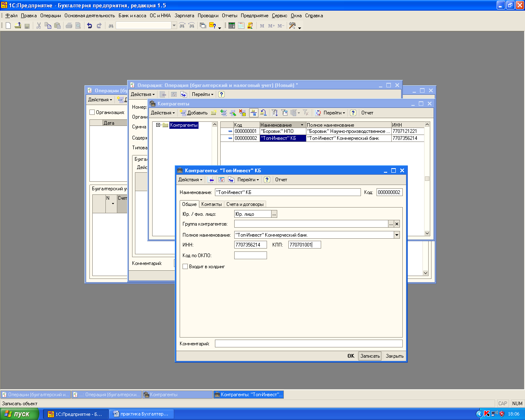Click the reread refresh icon in Топ-Инвест form
The width and height of the screenshot is (525, 420).
click(x=221, y=180)
